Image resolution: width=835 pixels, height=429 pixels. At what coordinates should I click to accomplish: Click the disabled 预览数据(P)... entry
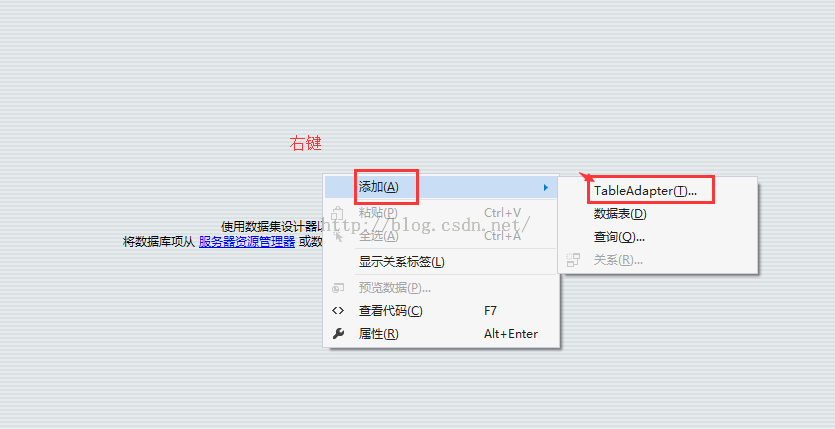click(x=441, y=288)
